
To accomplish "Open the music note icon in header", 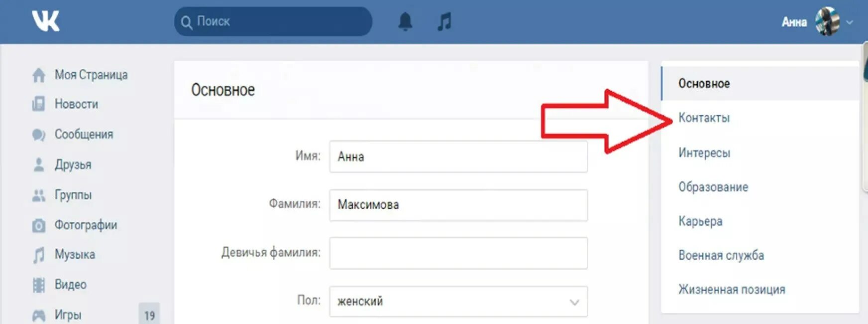I will [x=444, y=21].
